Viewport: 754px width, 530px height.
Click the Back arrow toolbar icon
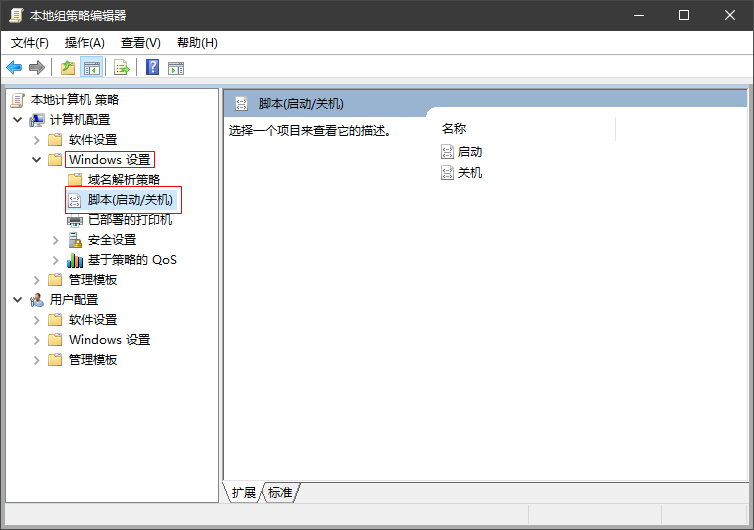click(14, 68)
